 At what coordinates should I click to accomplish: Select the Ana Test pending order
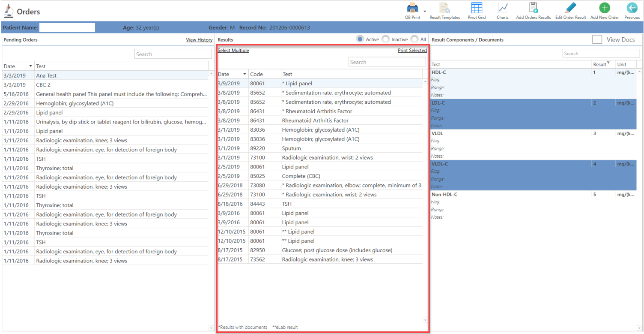[x=105, y=75]
